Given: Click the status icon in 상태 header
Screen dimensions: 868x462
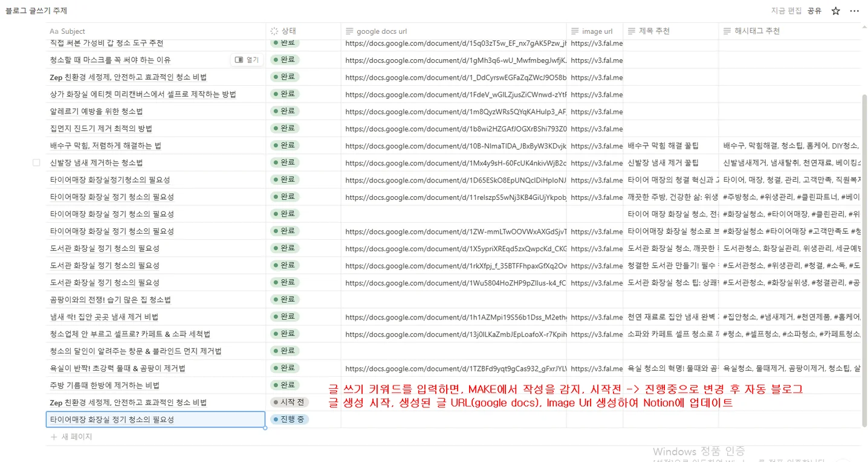Looking at the screenshot, I should pos(274,31).
